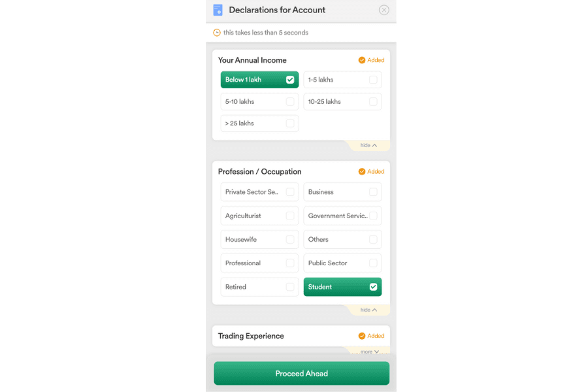The image size is (588, 392).
Task: Click Added check icon for Trading Experience
Action: pos(362,336)
